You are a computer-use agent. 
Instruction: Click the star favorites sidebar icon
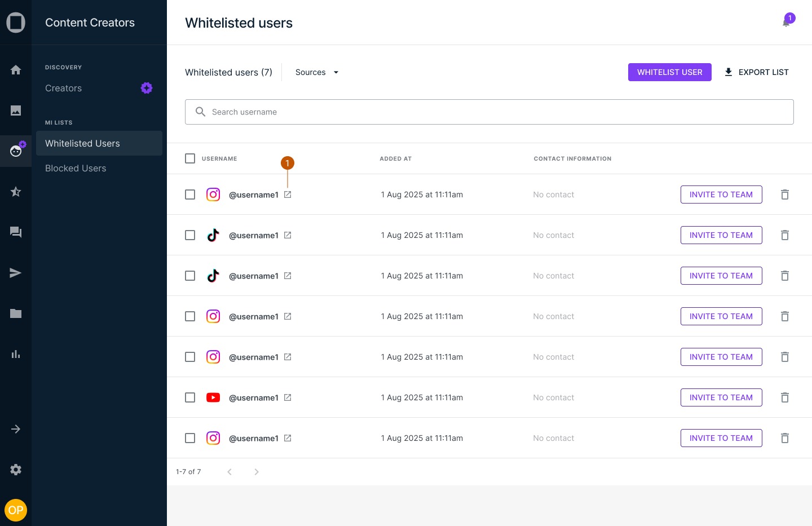coord(16,192)
